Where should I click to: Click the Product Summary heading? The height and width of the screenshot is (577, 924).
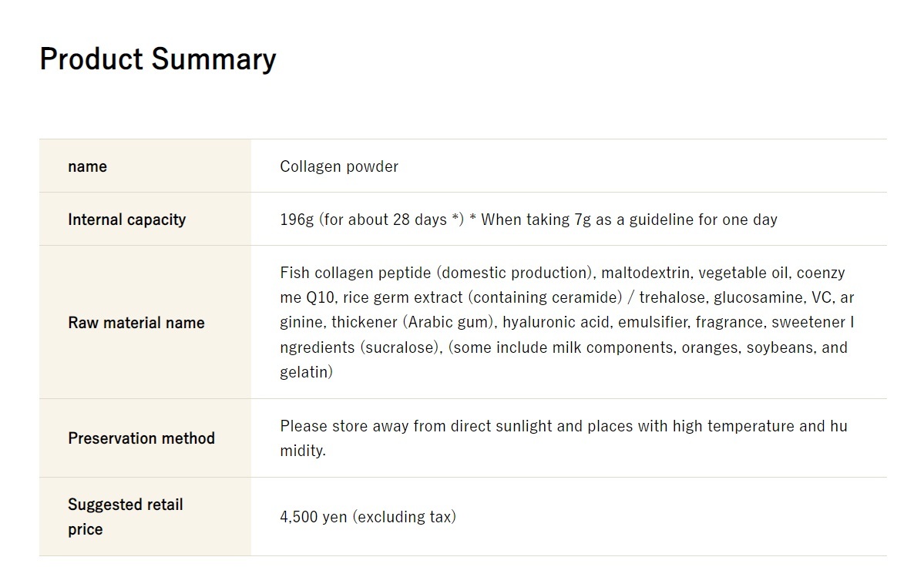click(x=158, y=59)
